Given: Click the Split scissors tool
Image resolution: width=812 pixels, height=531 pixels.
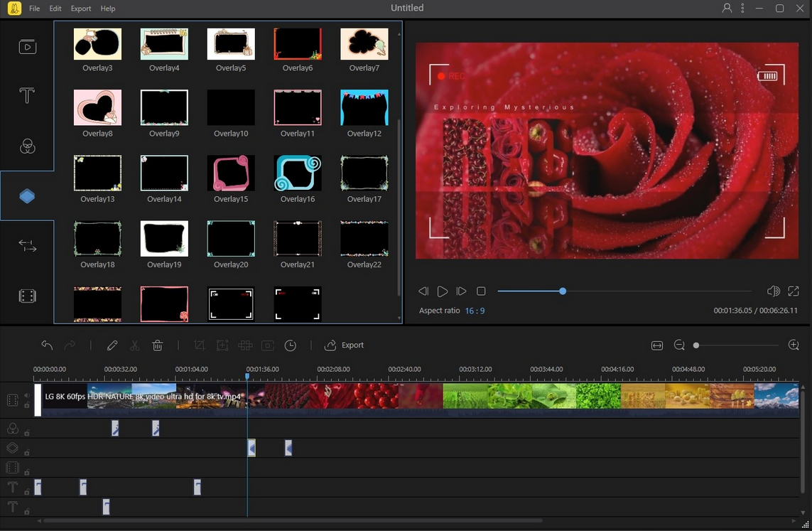Looking at the screenshot, I should pyautogui.click(x=135, y=345).
